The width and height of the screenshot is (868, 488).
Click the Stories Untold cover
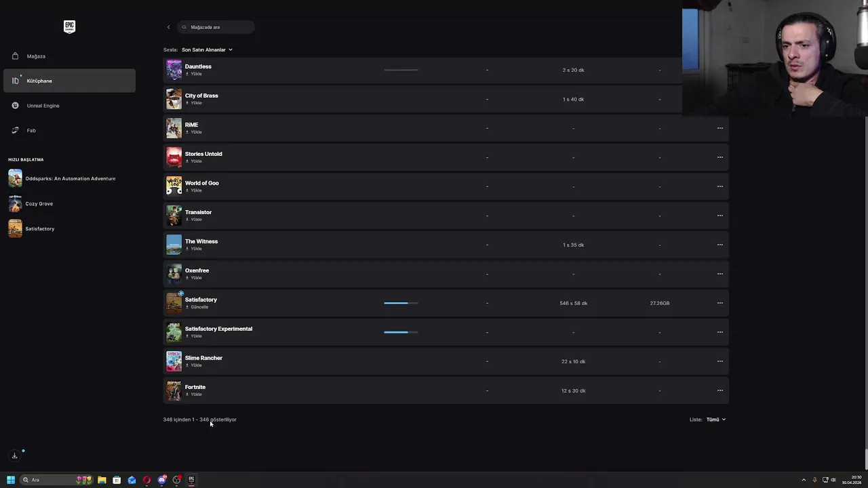[x=174, y=157]
